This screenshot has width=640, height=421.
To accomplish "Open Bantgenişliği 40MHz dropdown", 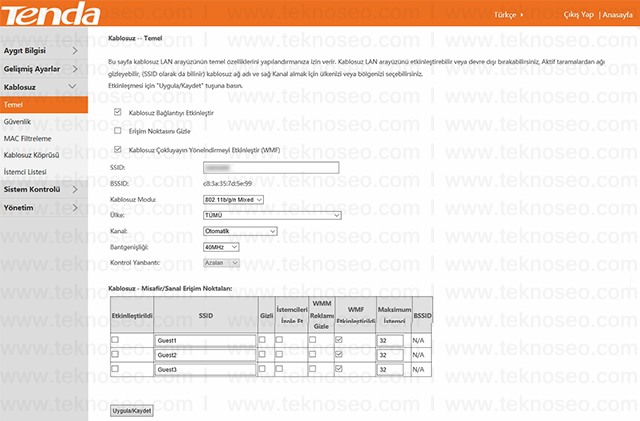I will pyautogui.click(x=221, y=247).
